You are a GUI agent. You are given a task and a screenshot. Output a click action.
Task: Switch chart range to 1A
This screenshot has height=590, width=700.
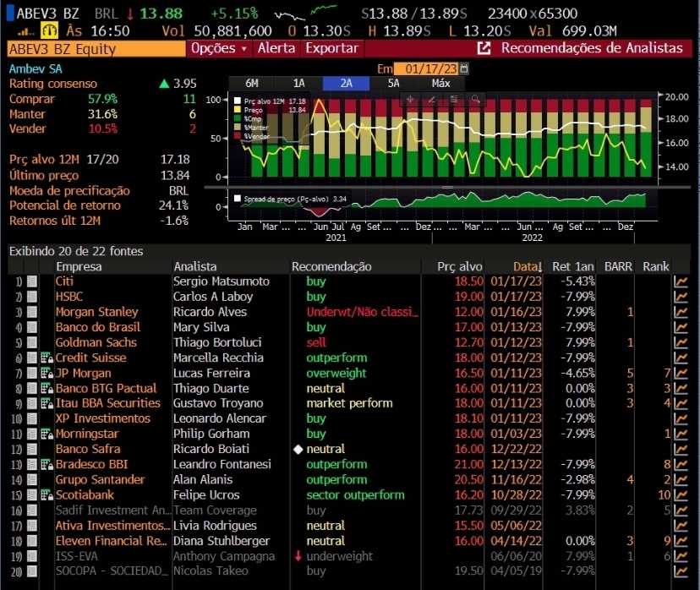click(298, 84)
